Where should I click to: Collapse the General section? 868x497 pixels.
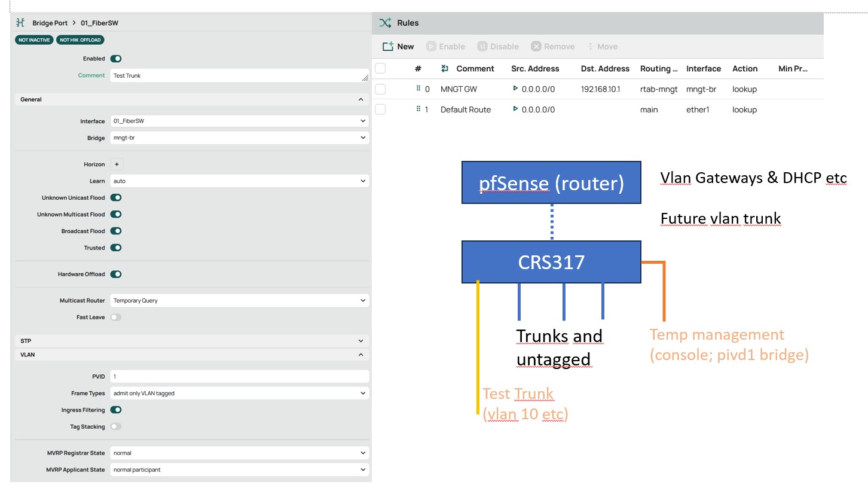pos(192,99)
